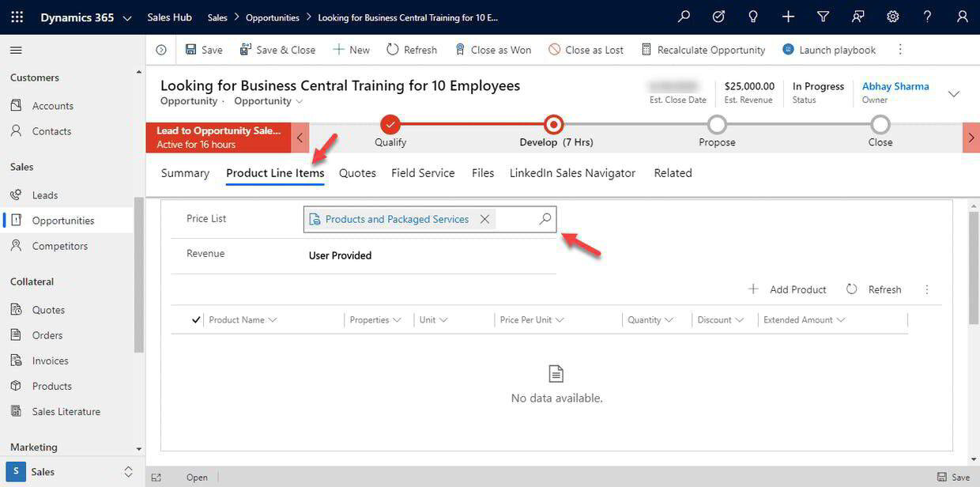This screenshot has width=980, height=487.
Task: Switch to the Files tab
Action: coord(483,173)
